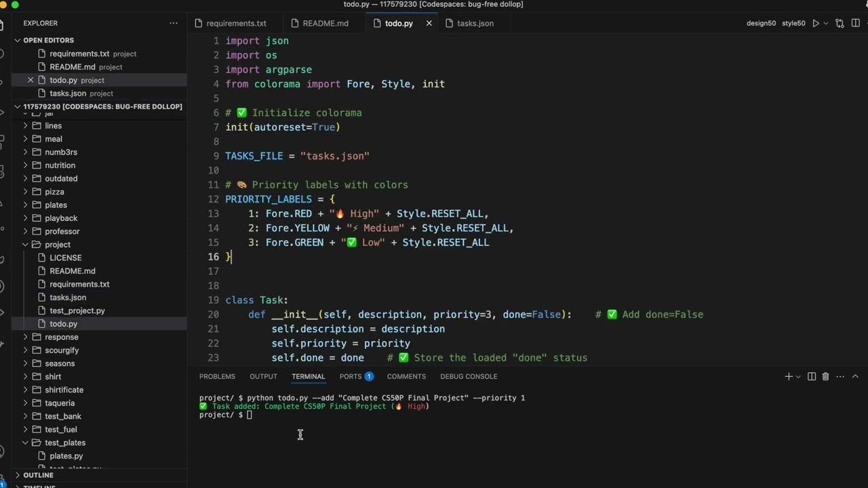
Task: Switch to the requirements.txt tab
Action: (x=236, y=23)
